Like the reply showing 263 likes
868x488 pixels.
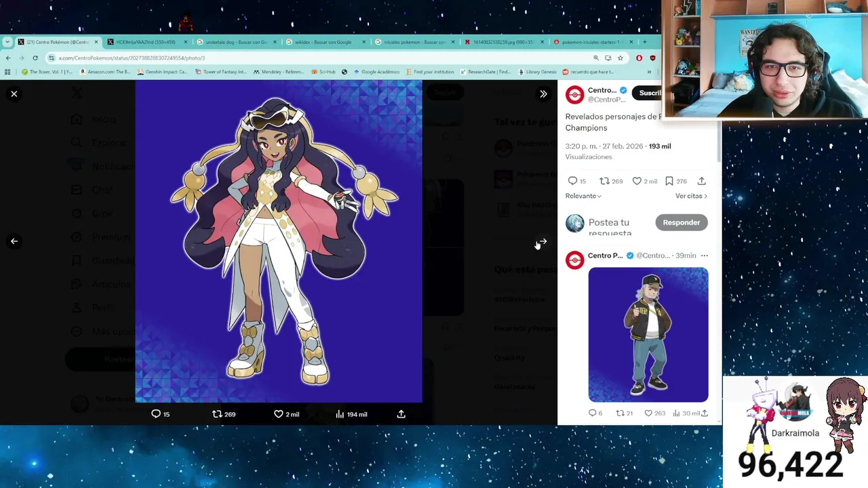(x=655, y=413)
